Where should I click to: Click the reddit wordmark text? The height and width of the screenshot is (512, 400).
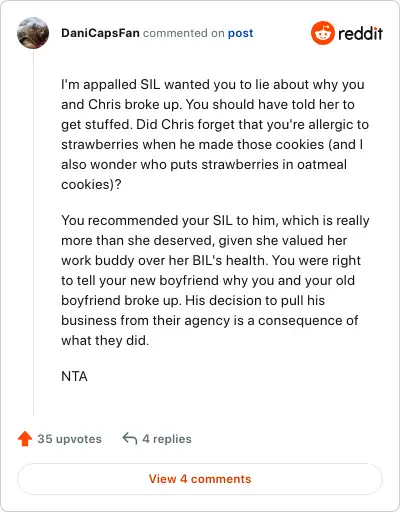pyautogui.click(x=360, y=33)
